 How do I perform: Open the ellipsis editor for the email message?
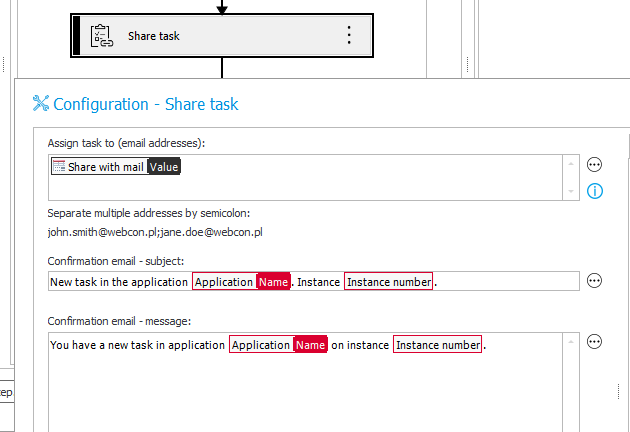click(x=594, y=342)
